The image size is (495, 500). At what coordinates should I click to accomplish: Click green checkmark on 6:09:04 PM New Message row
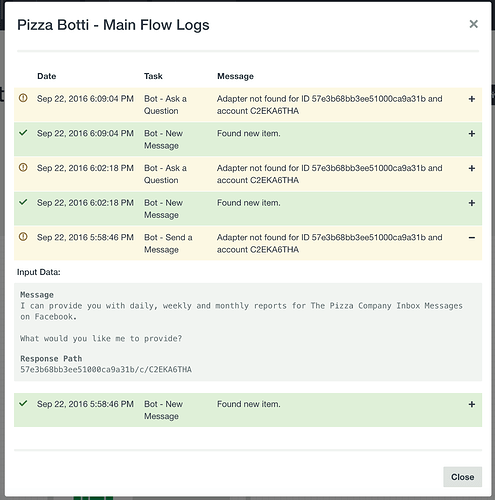23,133
